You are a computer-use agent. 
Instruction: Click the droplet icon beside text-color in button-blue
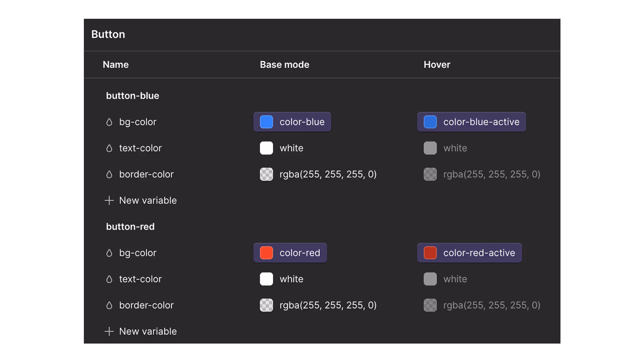109,148
